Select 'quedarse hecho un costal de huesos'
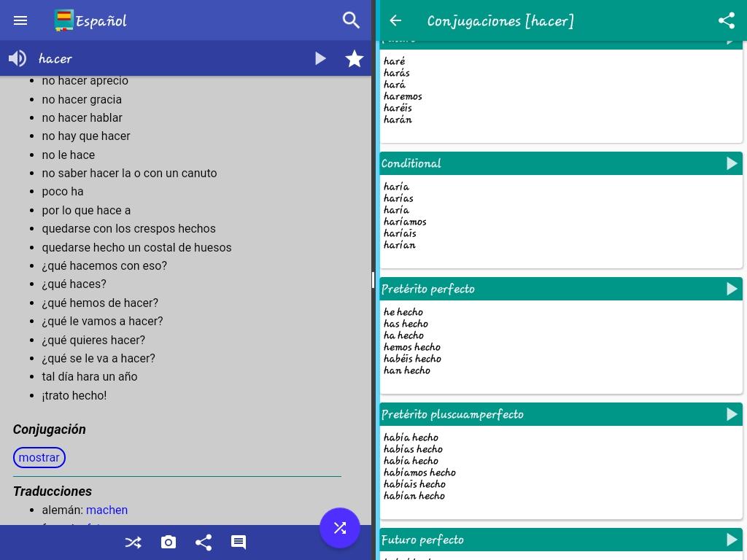The width and height of the screenshot is (747, 560). (136, 247)
